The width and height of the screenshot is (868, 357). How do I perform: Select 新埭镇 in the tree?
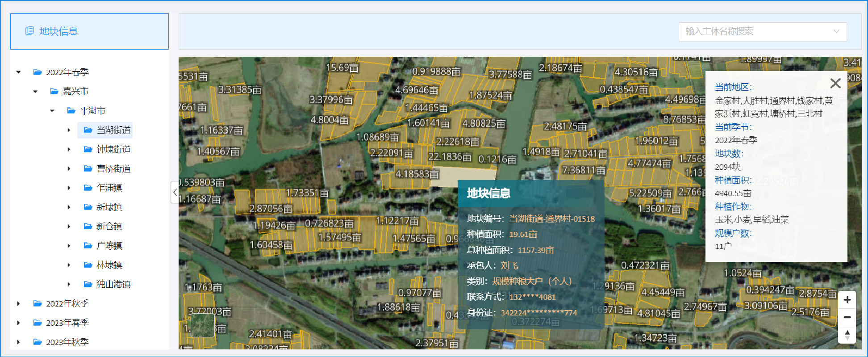109,207
